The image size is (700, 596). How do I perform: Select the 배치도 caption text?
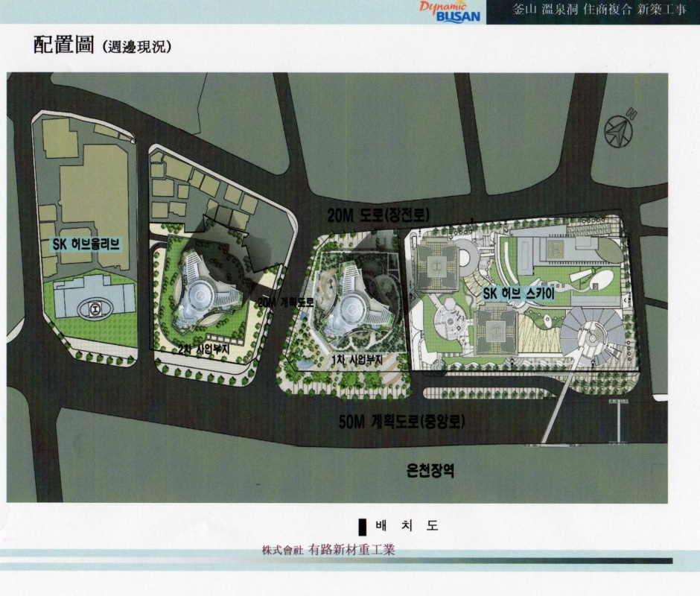coord(407,525)
